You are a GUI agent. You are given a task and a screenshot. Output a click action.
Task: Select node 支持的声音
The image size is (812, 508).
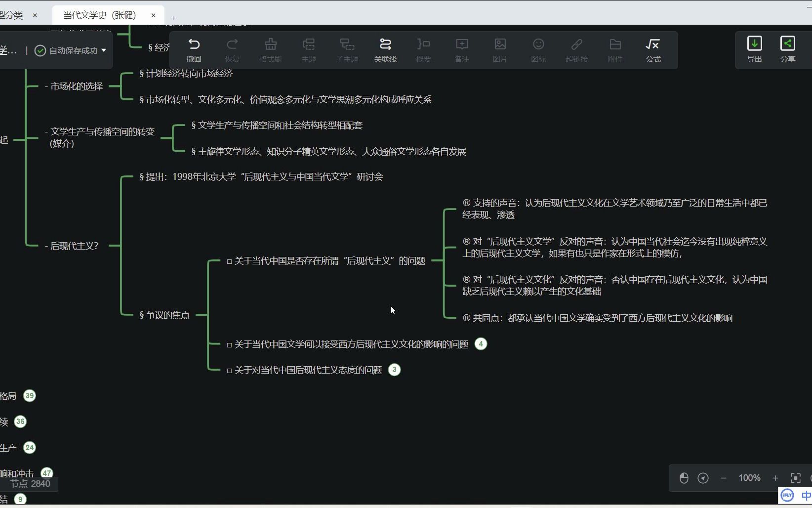tap(614, 209)
